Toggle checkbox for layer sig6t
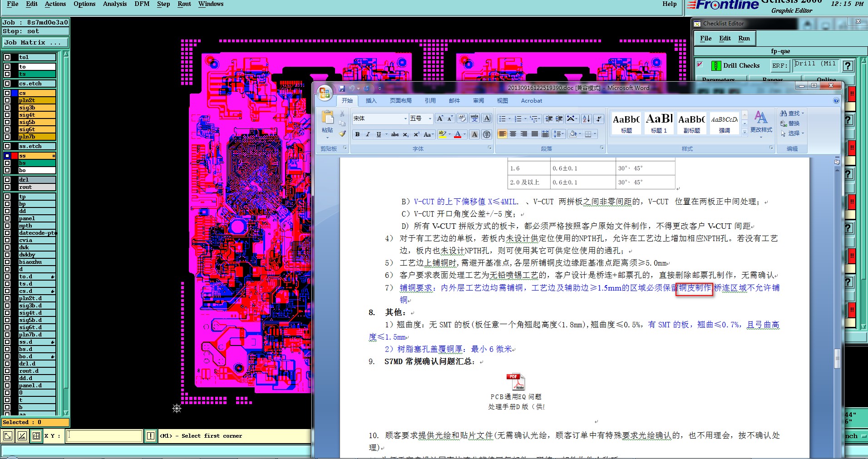Screen dimensions: 868x459 (x=7, y=129)
